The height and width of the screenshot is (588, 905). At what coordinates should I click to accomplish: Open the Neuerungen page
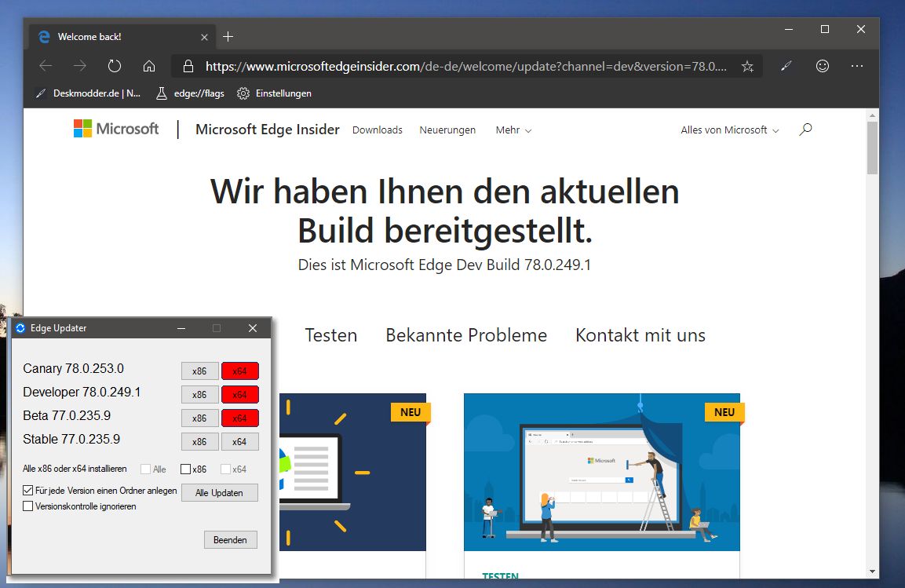point(447,130)
